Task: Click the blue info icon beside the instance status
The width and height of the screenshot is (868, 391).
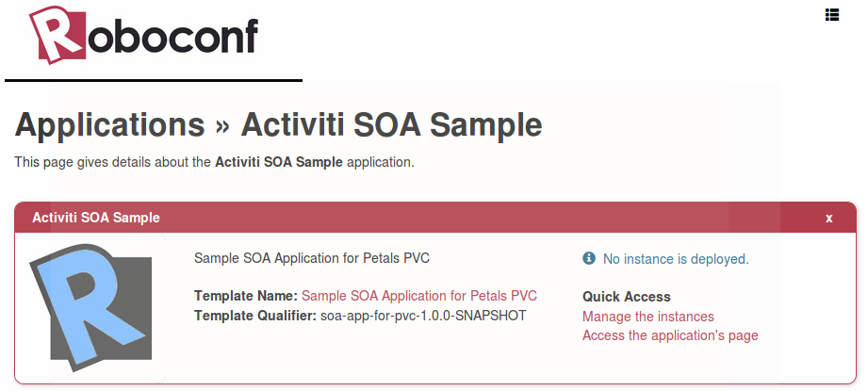Action: (589, 258)
